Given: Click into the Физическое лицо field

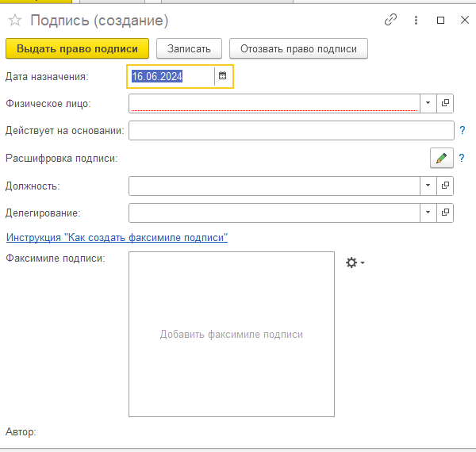Looking at the screenshot, I should (x=274, y=103).
